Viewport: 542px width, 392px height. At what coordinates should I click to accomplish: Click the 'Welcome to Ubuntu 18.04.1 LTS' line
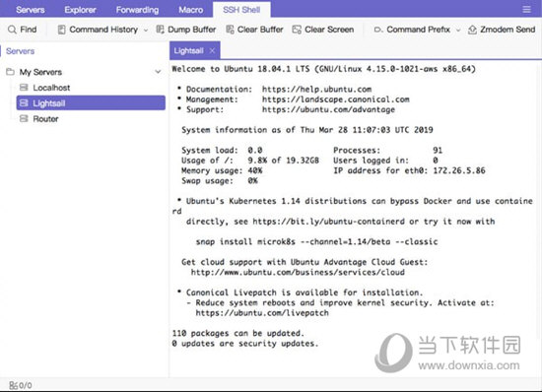[324, 69]
